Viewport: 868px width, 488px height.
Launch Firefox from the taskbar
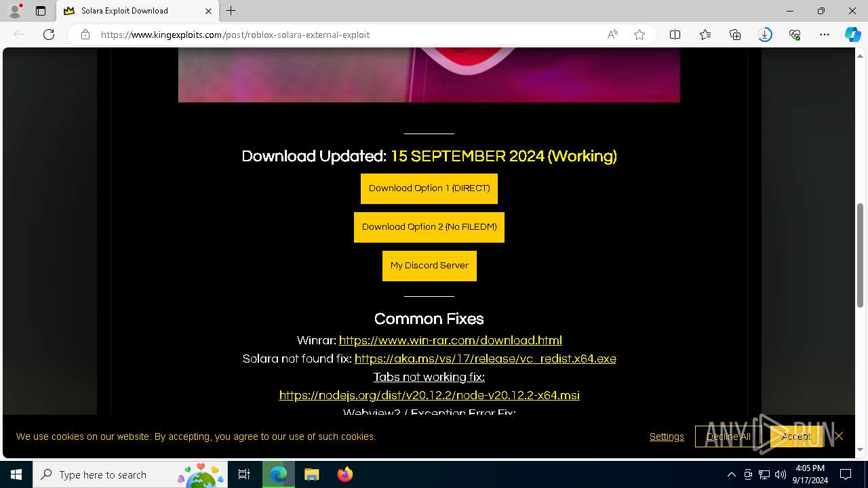tap(345, 474)
